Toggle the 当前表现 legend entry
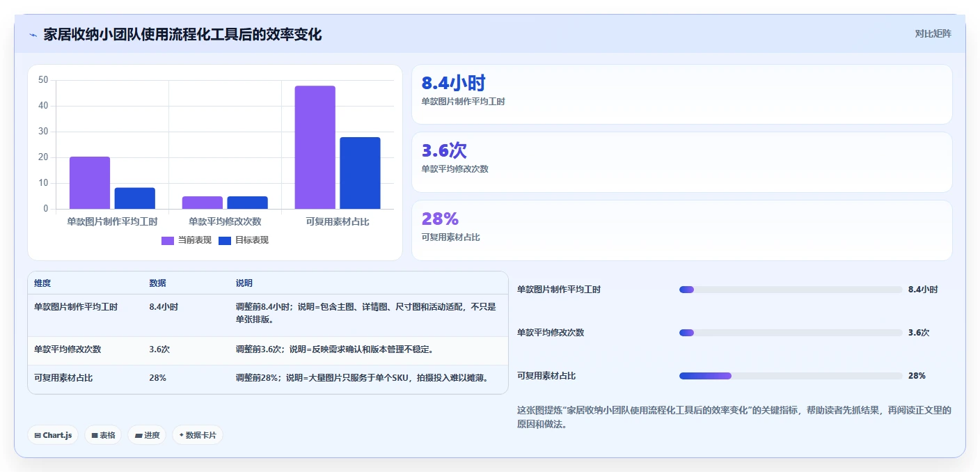This screenshot has width=980, height=472. coord(187,240)
